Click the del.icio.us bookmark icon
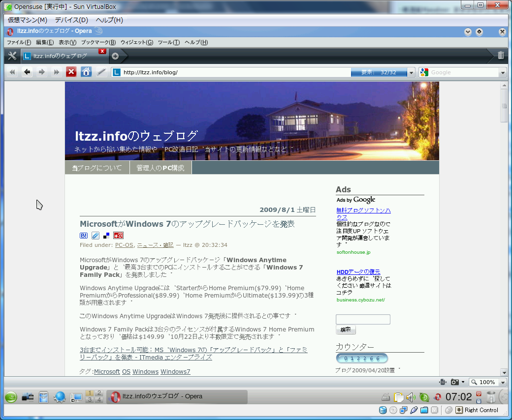This screenshot has width=512, height=420. pos(106,236)
